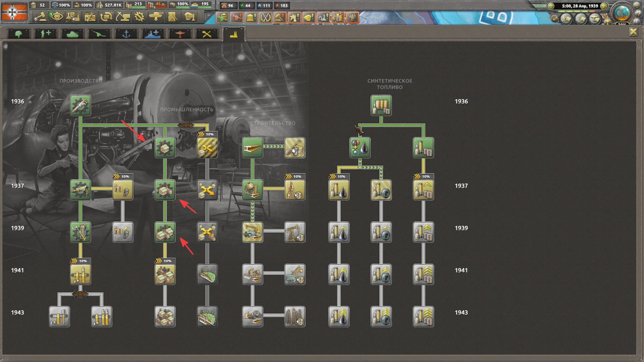Select the cement mixer construction technology
644x362 pixels.
click(253, 190)
